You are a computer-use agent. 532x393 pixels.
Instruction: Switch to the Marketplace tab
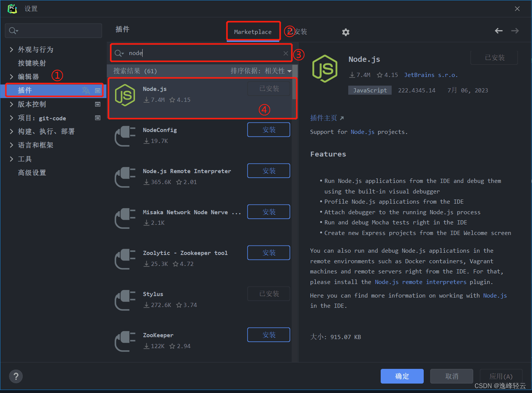[x=253, y=32]
